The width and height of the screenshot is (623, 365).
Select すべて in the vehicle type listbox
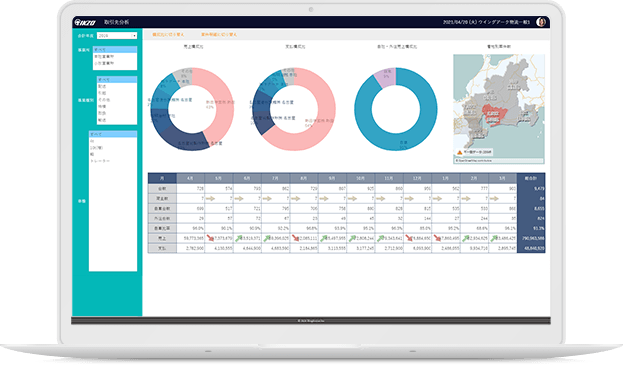(113, 134)
